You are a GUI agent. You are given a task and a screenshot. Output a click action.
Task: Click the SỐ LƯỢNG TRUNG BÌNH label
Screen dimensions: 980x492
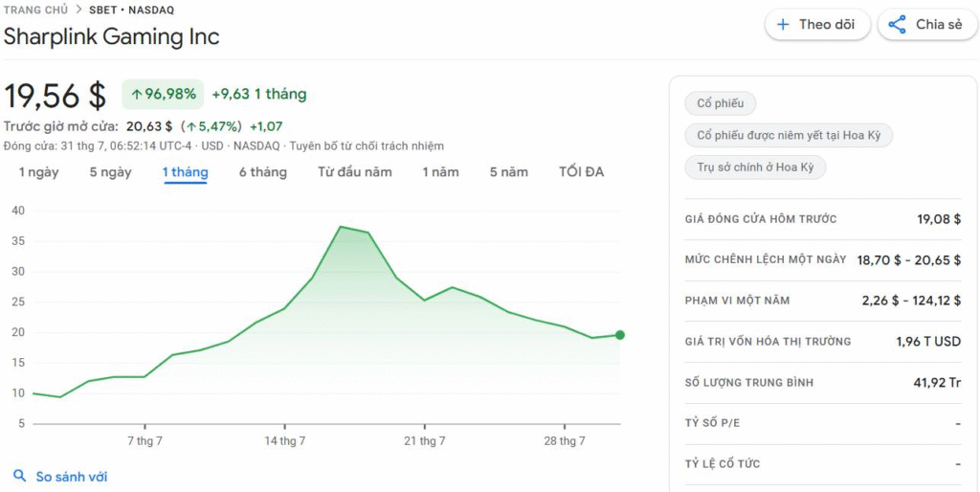[749, 383]
